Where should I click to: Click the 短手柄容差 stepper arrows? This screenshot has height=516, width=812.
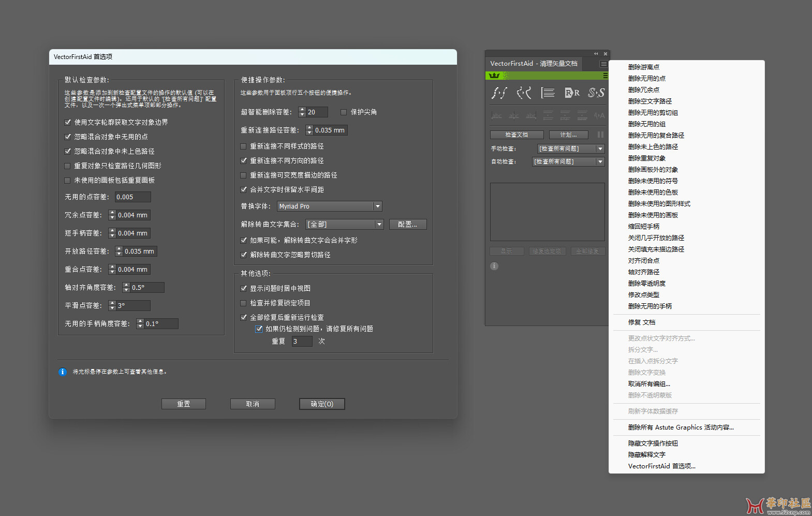(112, 233)
